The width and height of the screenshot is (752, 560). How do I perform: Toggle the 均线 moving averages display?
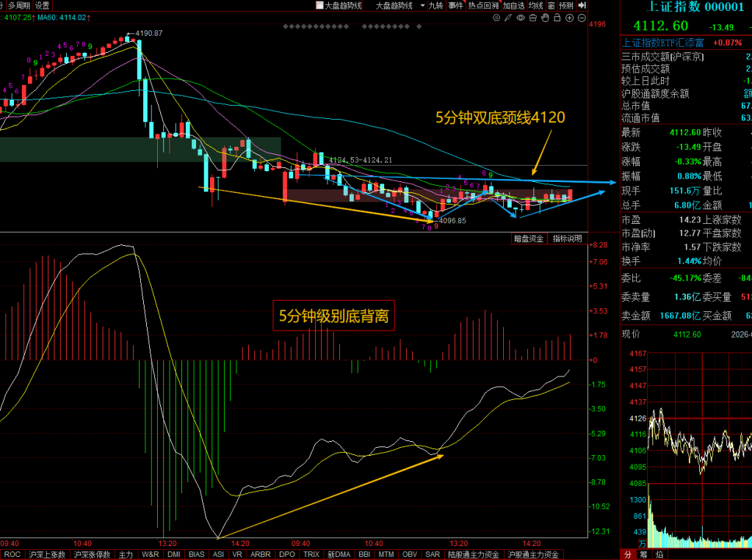(x=536, y=5)
